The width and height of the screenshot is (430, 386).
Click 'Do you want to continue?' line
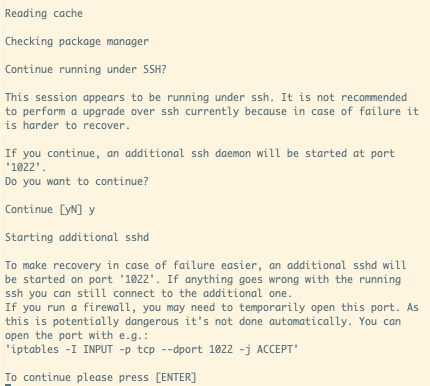pyautogui.click(x=77, y=181)
